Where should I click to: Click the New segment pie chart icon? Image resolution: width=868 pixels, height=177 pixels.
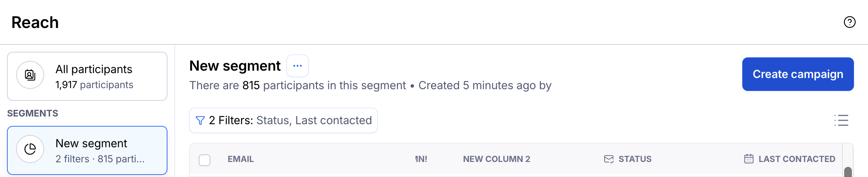click(x=30, y=149)
